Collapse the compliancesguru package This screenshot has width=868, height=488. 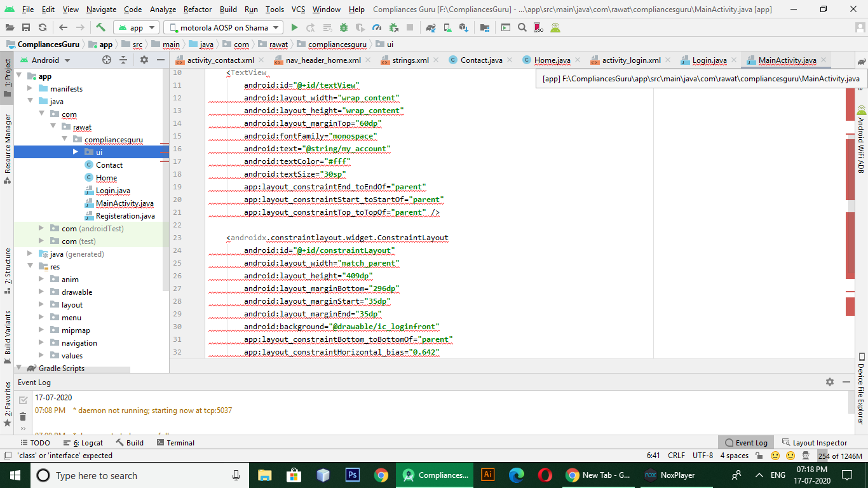64,139
